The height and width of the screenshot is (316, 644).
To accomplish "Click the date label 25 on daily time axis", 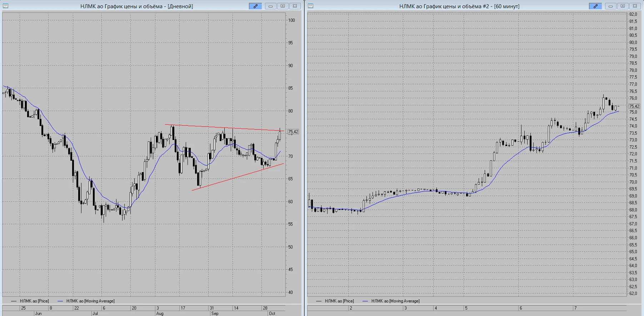I will [x=23, y=308].
